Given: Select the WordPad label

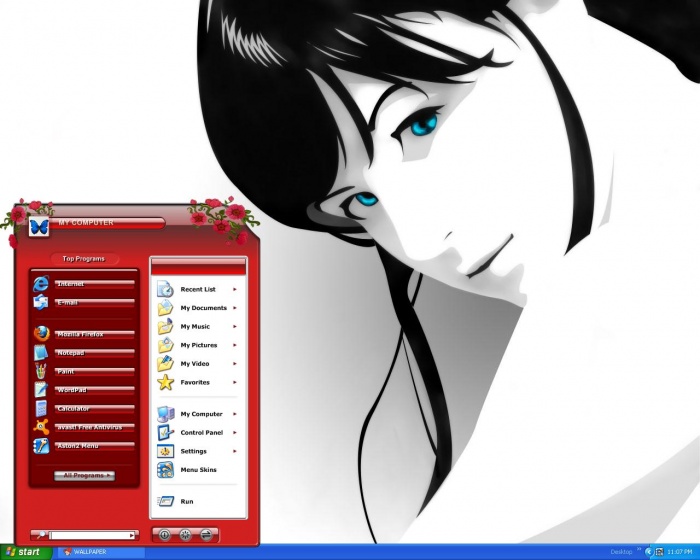Looking at the screenshot, I should click(x=72, y=390).
